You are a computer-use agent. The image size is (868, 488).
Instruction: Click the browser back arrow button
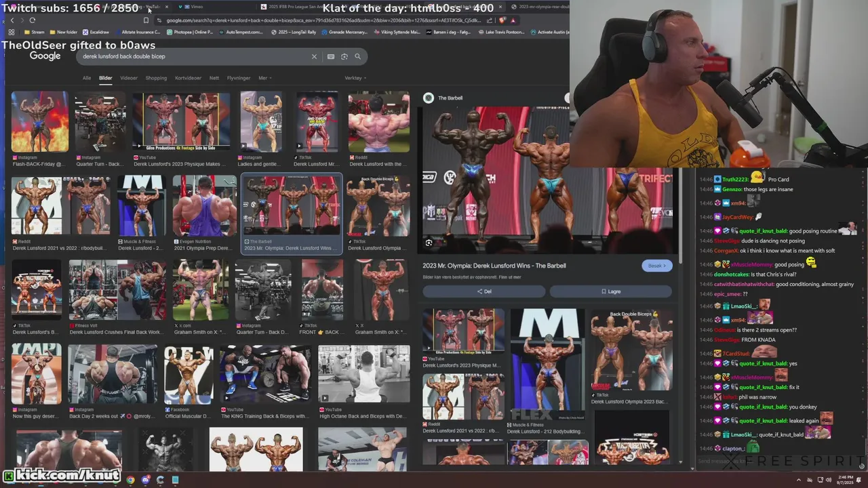pyautogui.click(x=12, y=20)
